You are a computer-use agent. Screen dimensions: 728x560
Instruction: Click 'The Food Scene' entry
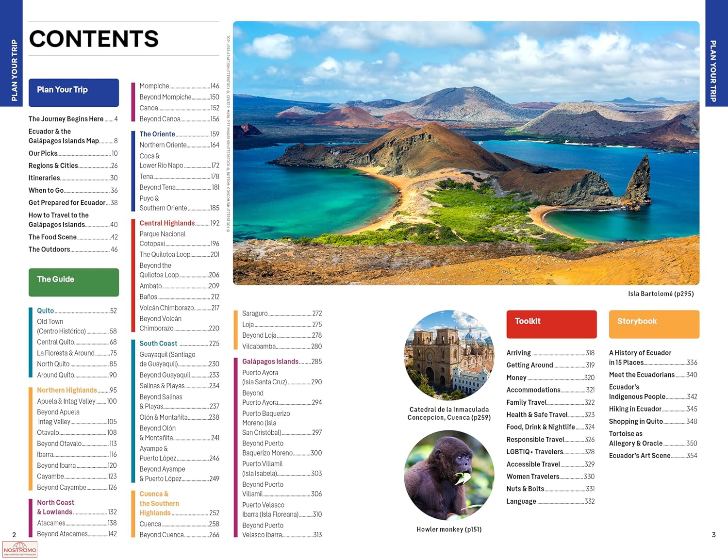point(73,237)
